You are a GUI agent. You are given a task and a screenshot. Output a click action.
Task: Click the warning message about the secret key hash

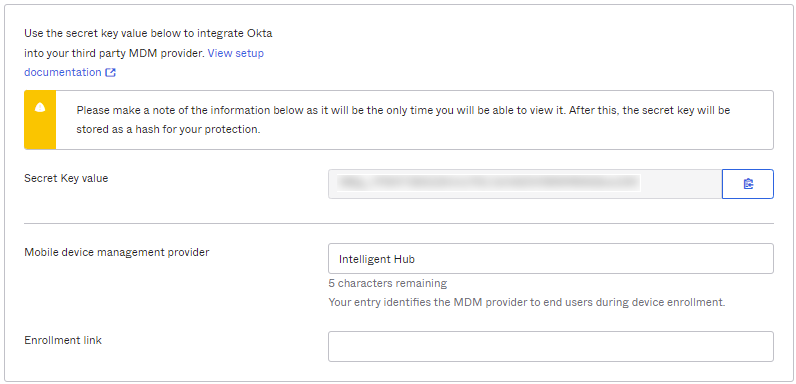pos(403,120)
